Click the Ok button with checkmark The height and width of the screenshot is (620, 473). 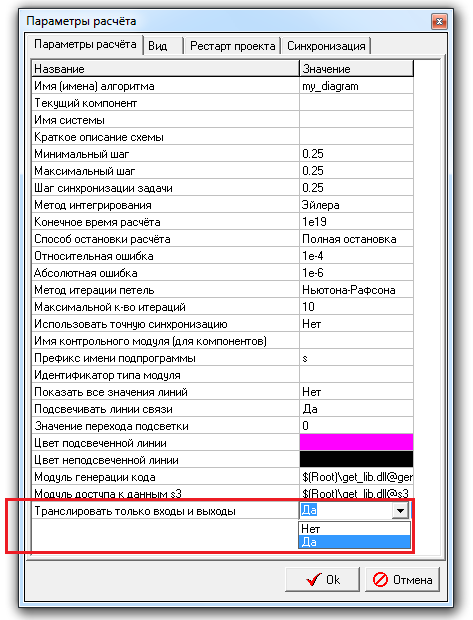coord(322,579)
